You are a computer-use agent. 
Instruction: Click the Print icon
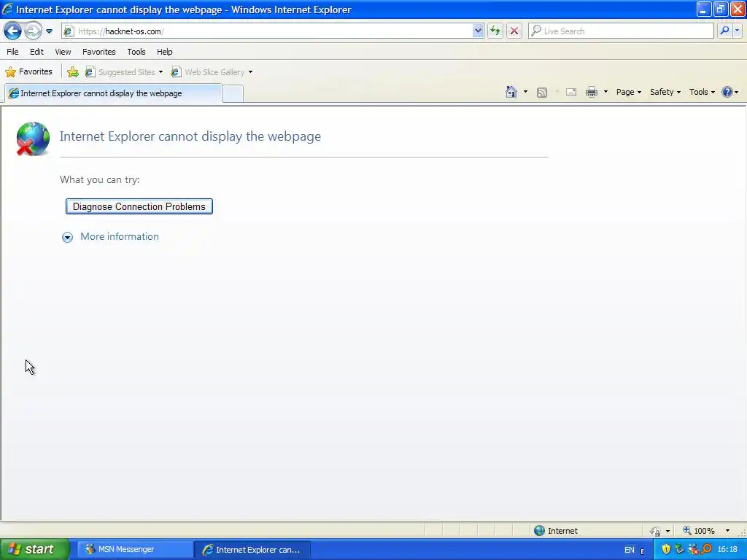(592, 92)
